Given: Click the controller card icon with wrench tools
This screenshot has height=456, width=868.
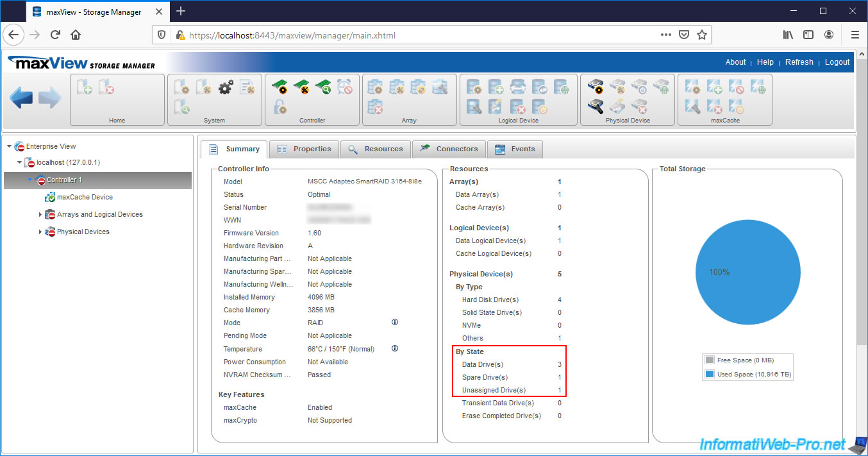Looking at the screenshot, I should click(x=301, y=87).
